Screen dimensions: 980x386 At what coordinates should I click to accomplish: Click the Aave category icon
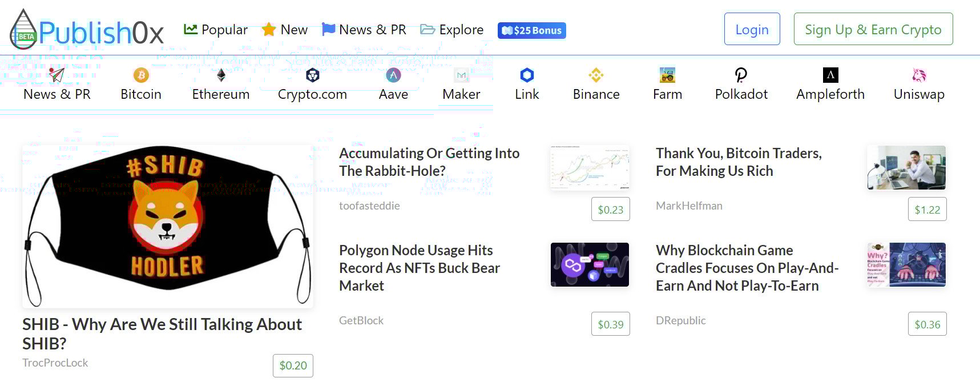pos(393,75)
